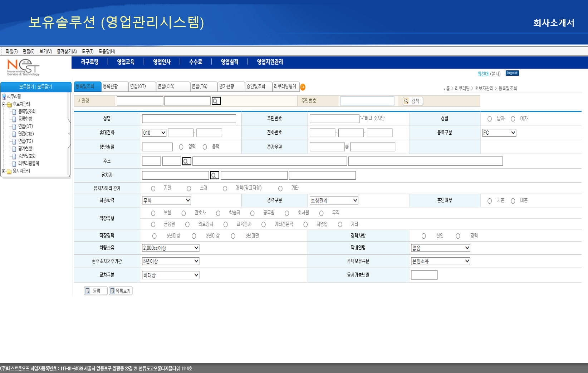Open the 회사소개서 link
The height and width of the screenshot is (373, 588).
(x=553, y=22)
